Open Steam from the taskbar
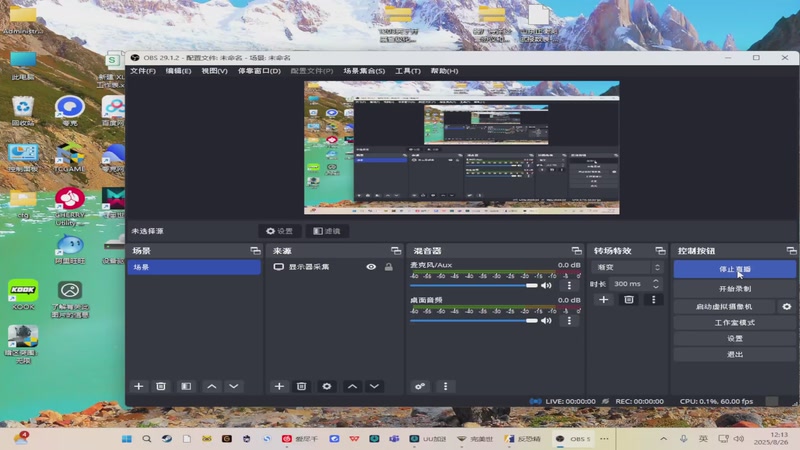The width and height of the screenshot is (800, 450). pos(167,439)
